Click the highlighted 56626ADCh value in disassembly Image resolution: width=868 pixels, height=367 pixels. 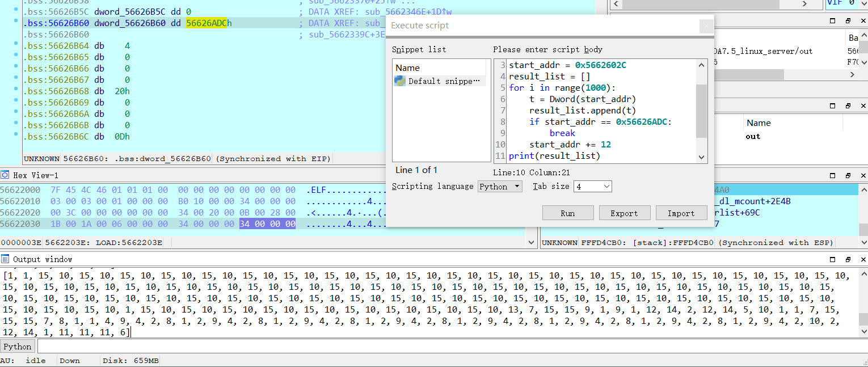coord(209,23)
